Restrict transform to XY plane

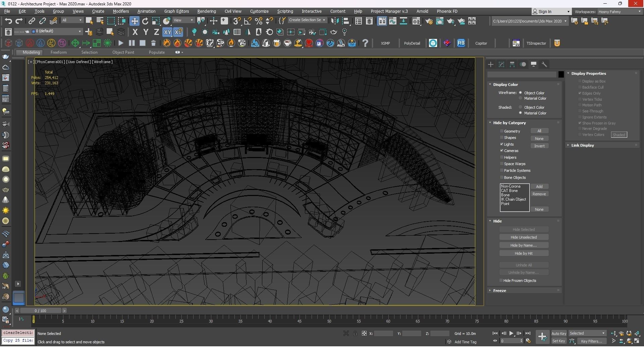[x=167, y=32]
